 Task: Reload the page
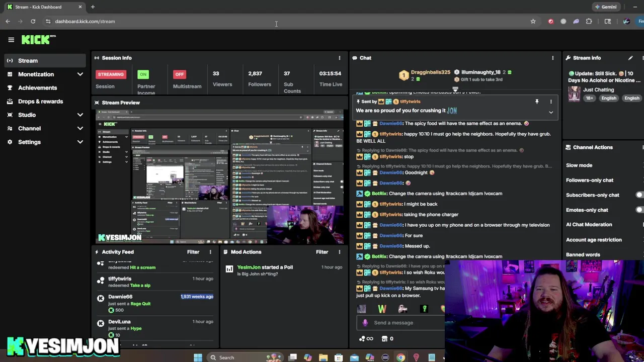[33, 21]
